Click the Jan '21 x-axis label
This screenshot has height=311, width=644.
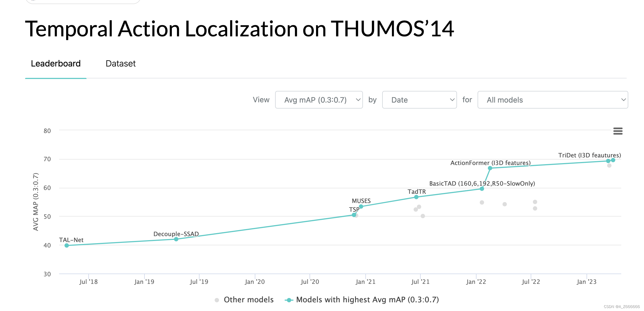366,282
